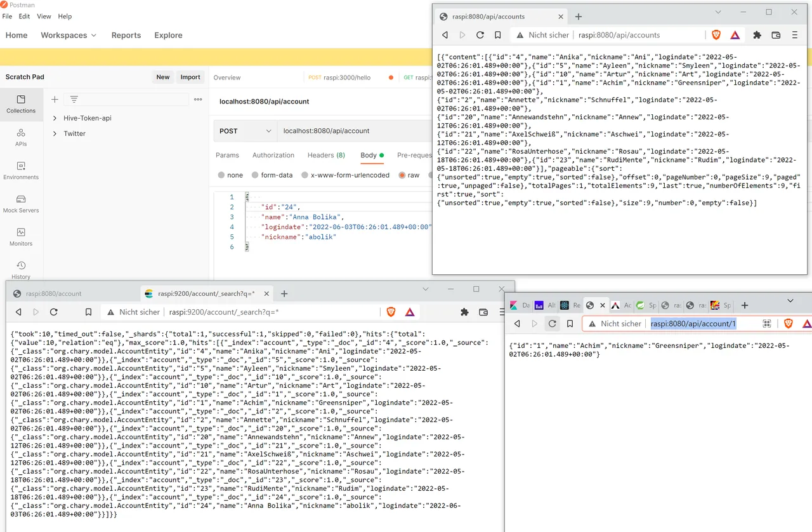Close the raspi:9200 account search tab

tap(267, 294)
